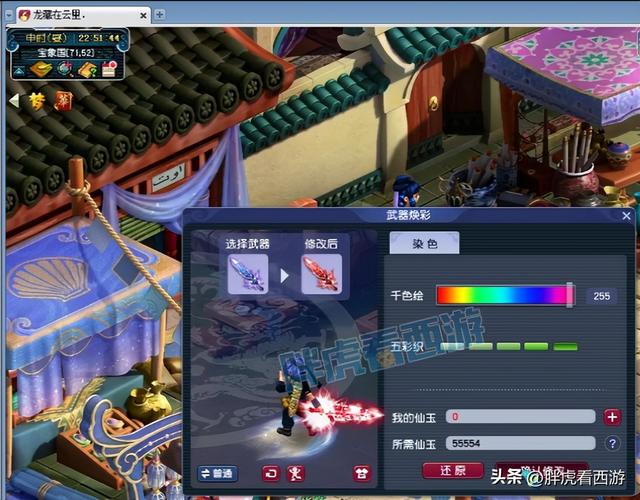
Task: Click the rotate character icon
Action: tap(271, 473)
